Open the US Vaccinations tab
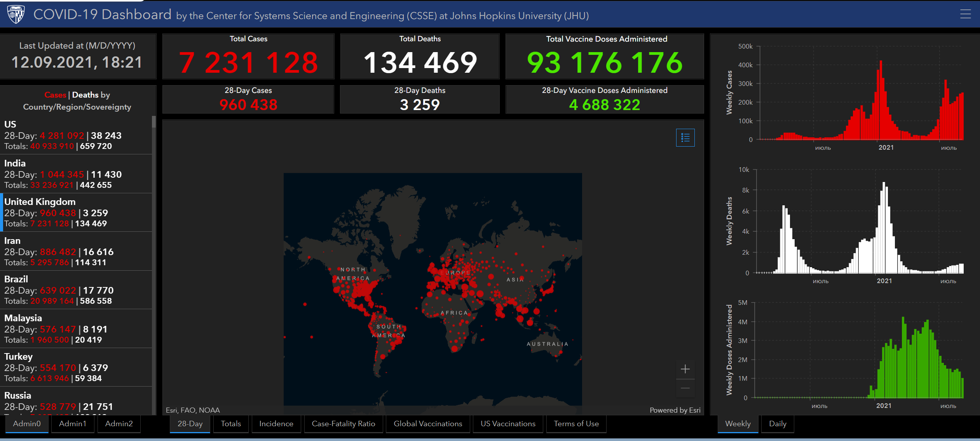980x441 pixels. tap(508, 423)
